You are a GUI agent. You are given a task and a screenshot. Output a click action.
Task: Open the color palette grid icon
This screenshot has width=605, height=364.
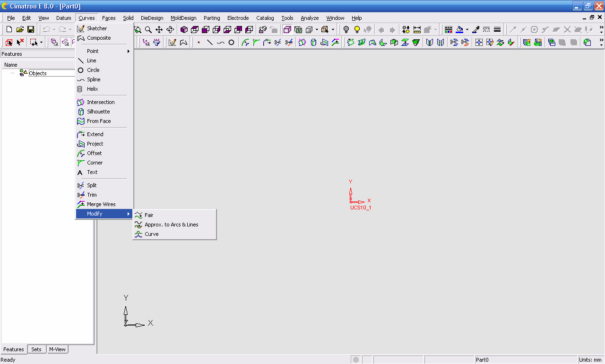click(x=449, y=29)
